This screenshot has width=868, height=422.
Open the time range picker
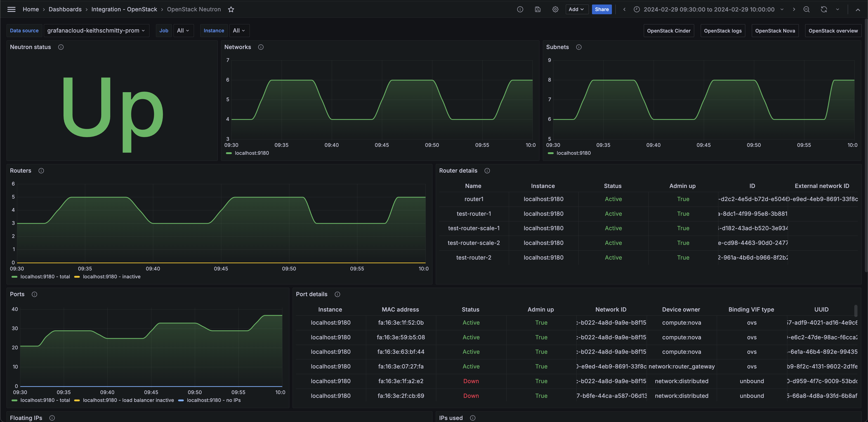pyautogui.click(x=709, y=9)
